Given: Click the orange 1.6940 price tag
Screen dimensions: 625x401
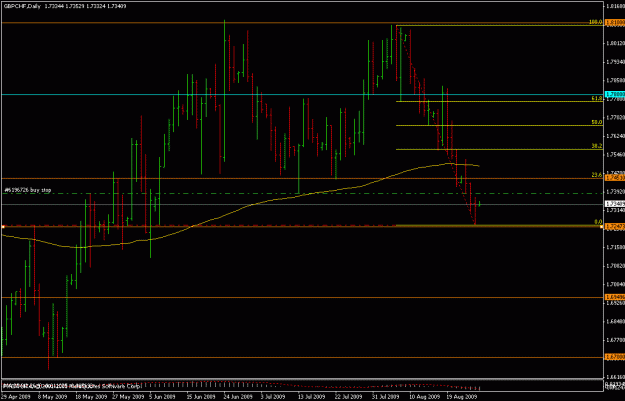Looking at the screenshot, I should 615,297.
